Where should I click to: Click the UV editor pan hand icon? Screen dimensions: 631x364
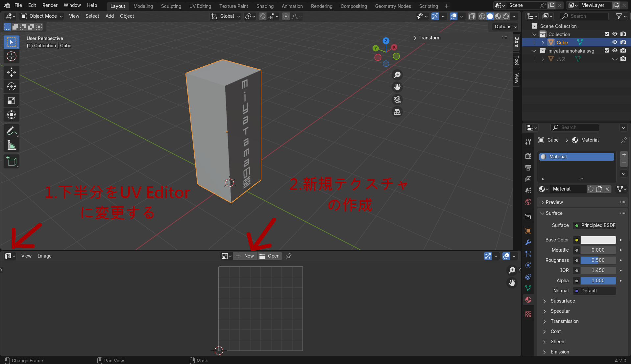512,283
